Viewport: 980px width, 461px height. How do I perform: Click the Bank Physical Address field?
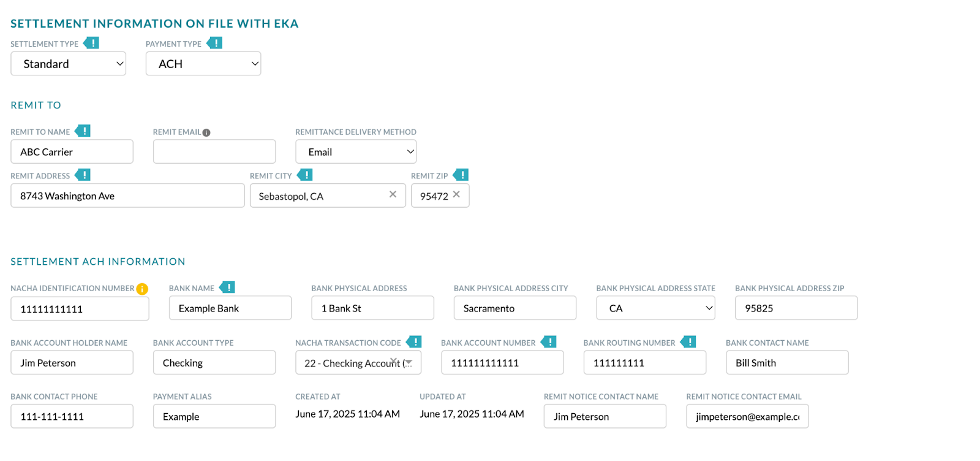pyautogui.click(x=372, y=308)
